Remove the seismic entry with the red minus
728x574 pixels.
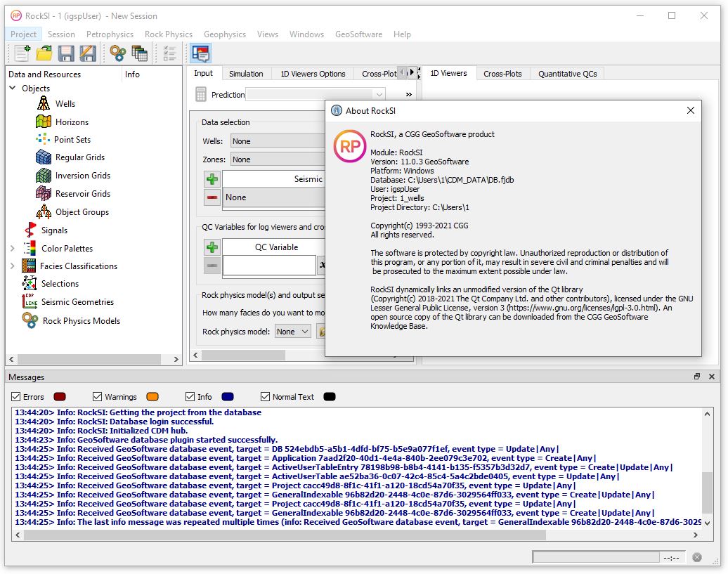pos(212,197)
